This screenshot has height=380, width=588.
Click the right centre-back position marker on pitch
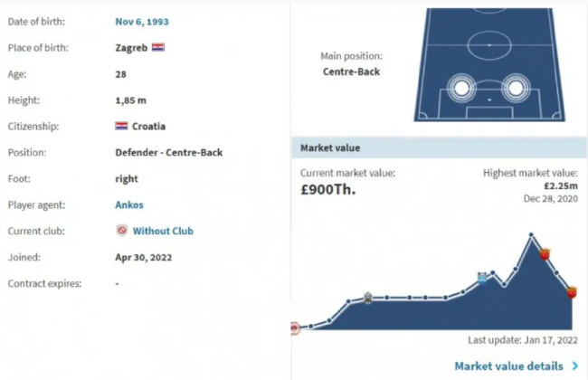click(x=516, y=89)
